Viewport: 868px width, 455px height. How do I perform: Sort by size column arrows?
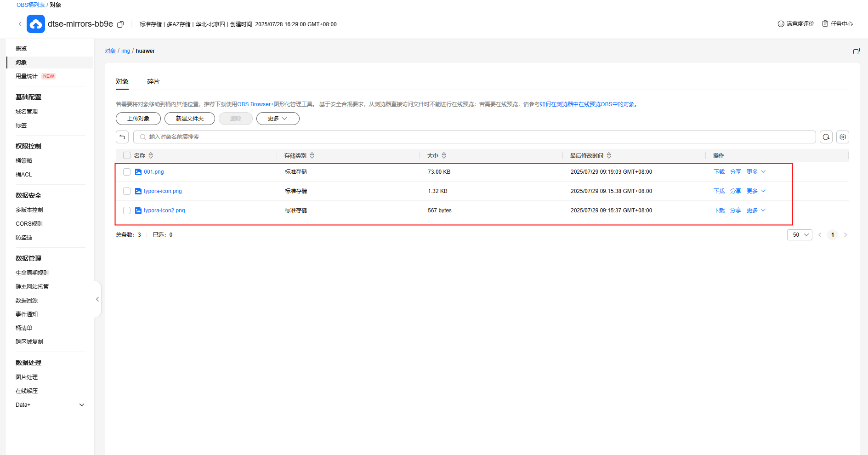444,156
